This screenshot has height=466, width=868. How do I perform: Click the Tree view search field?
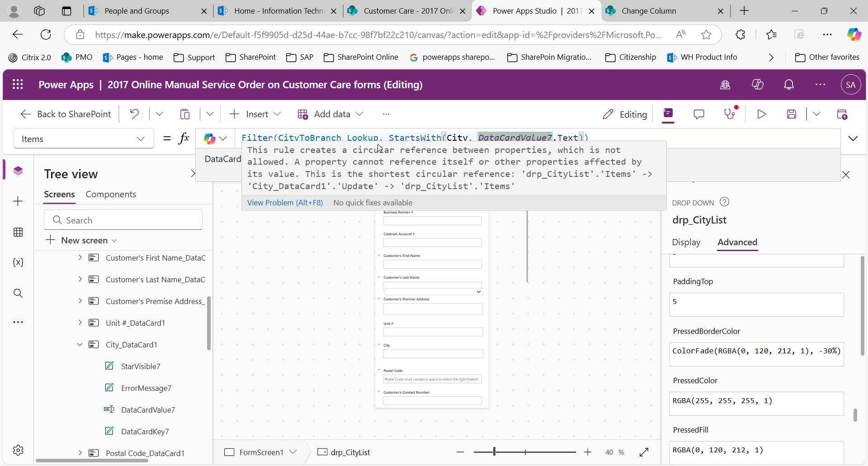tap(123, 219)
